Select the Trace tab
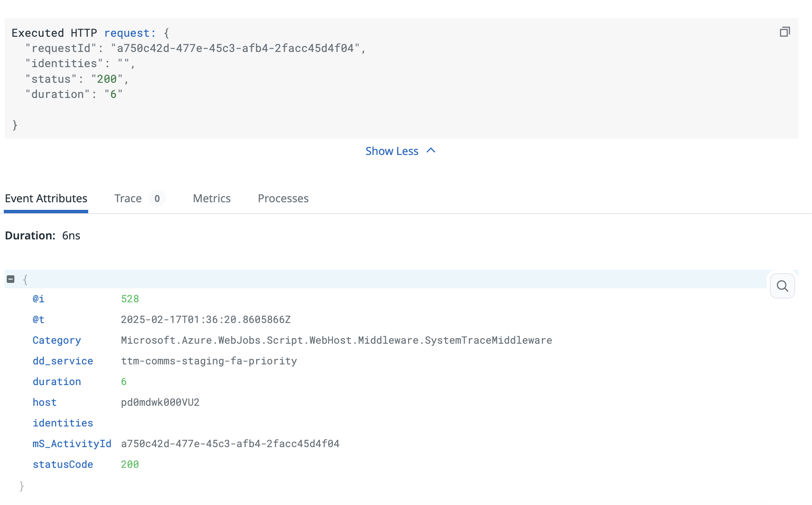Image resolution: width=812 pixels, height=505 pixels. [128, 198]
